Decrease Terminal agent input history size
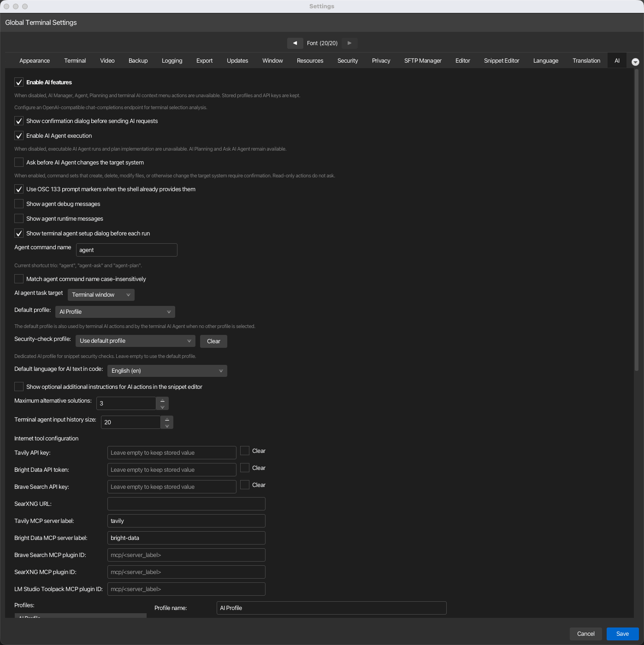Image resolution: width=644 pixels, height=645 pixels. 167,426
